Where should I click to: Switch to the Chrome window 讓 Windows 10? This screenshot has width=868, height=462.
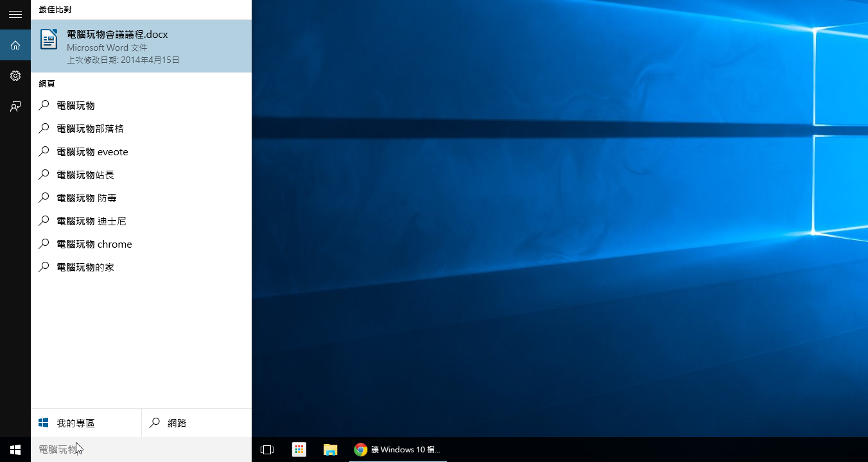point(398,450)
